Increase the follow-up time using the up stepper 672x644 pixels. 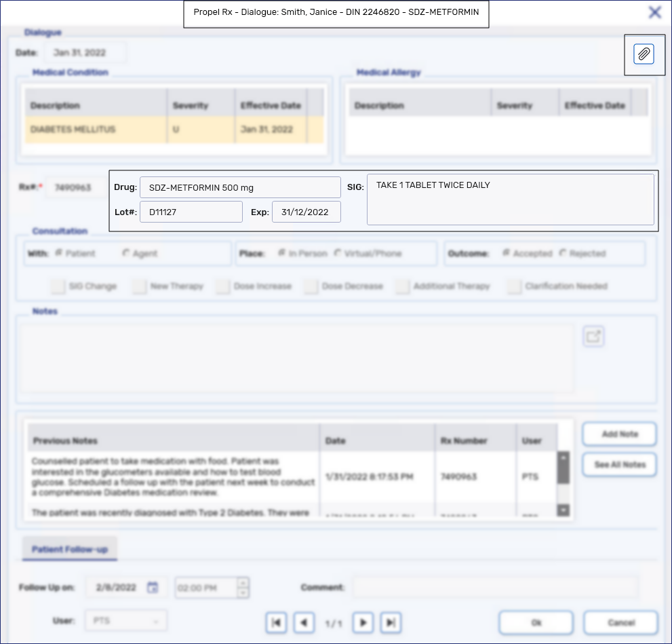pos(243,584)
